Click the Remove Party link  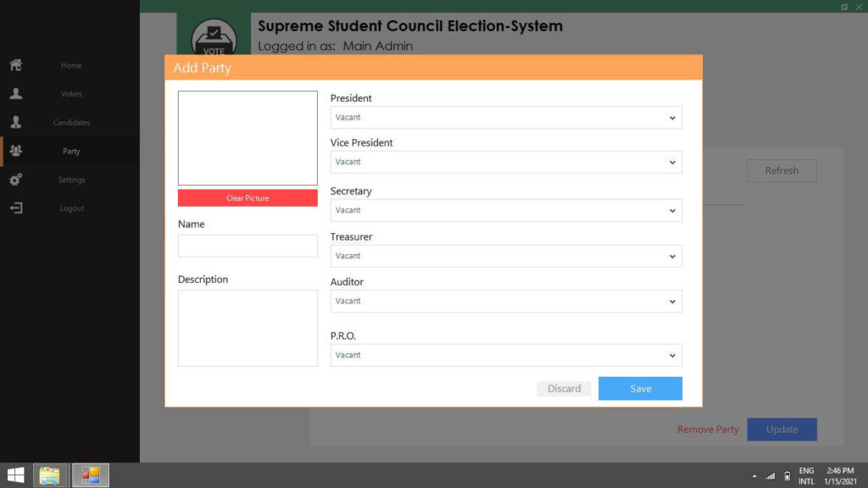coord(707,430)
